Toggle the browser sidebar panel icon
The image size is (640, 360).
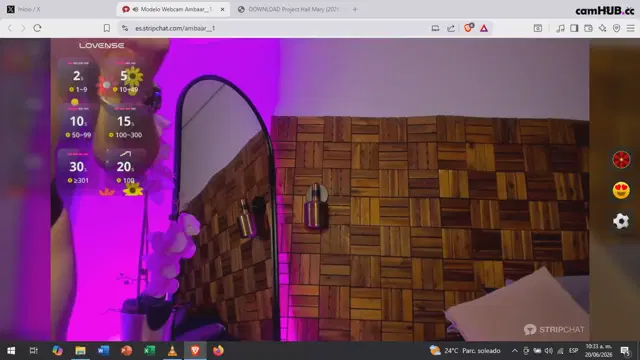[x=574, y=28]
